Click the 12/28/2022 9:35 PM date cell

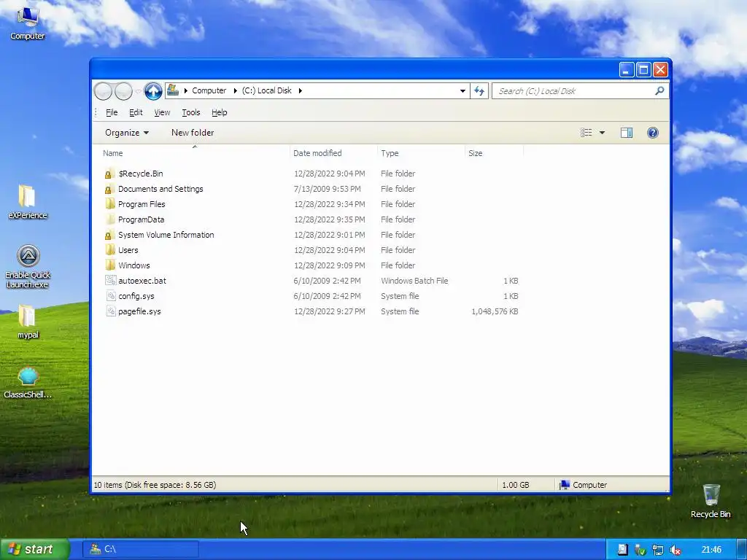coord(329,219)
